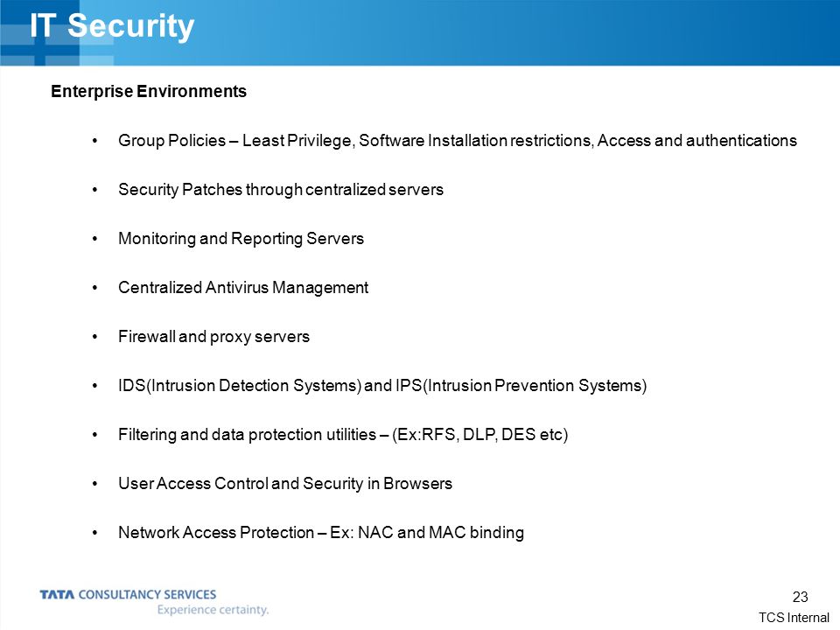Click the slide number 23
This screenshot has height=630, width=840.
pyautogui.click(x=800, y=597)
